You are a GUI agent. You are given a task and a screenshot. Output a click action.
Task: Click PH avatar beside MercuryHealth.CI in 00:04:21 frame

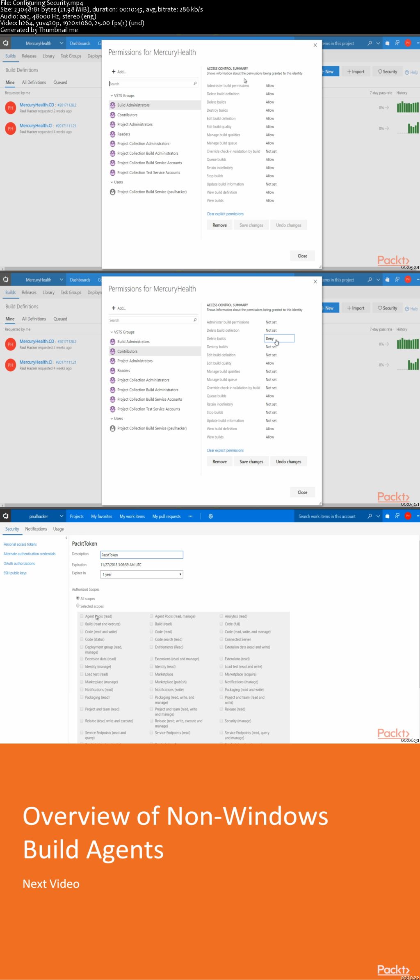pos(11,365)
